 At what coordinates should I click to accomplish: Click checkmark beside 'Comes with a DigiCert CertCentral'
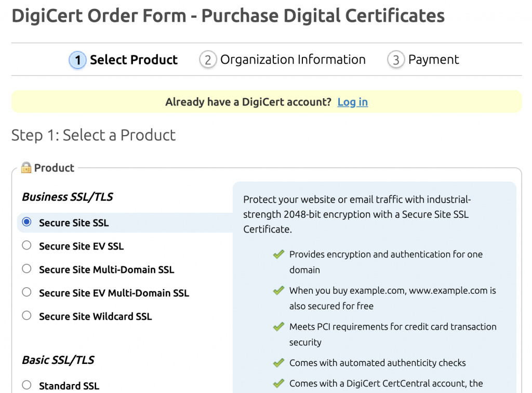coord(278,384)
